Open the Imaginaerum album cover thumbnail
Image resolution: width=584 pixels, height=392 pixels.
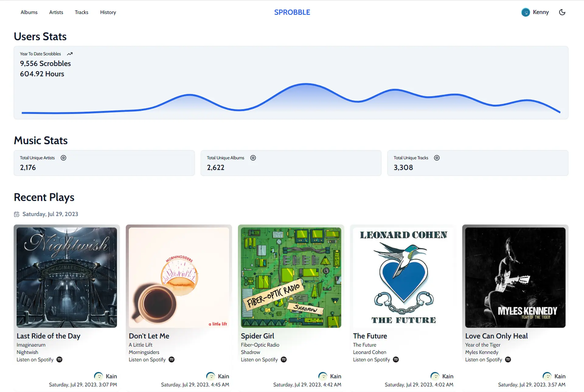[67, 277]
